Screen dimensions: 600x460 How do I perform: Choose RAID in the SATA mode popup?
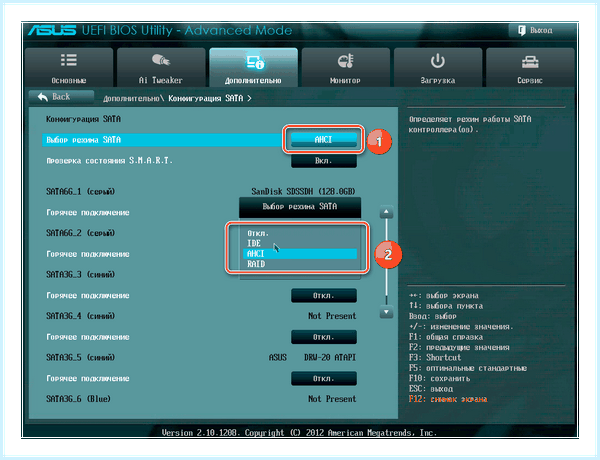click(x=300, y=264)
